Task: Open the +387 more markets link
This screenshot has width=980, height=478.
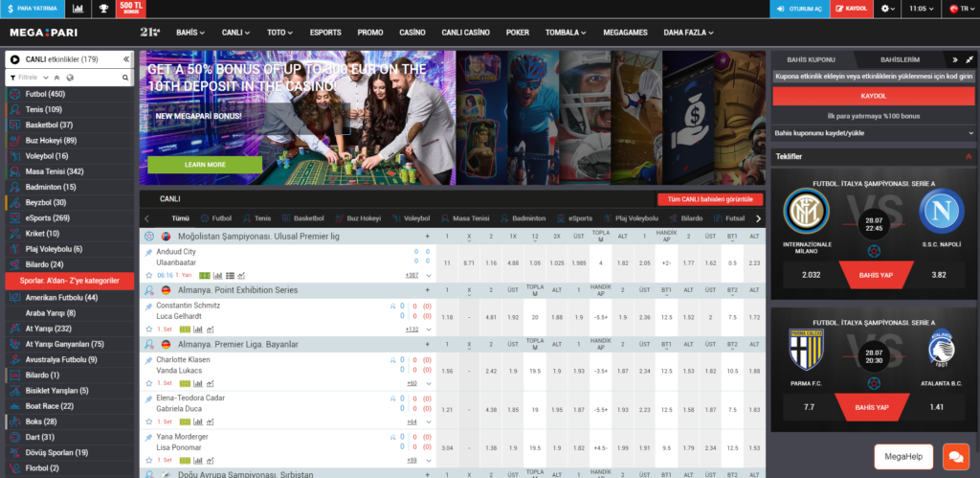Action: (412, 275)
